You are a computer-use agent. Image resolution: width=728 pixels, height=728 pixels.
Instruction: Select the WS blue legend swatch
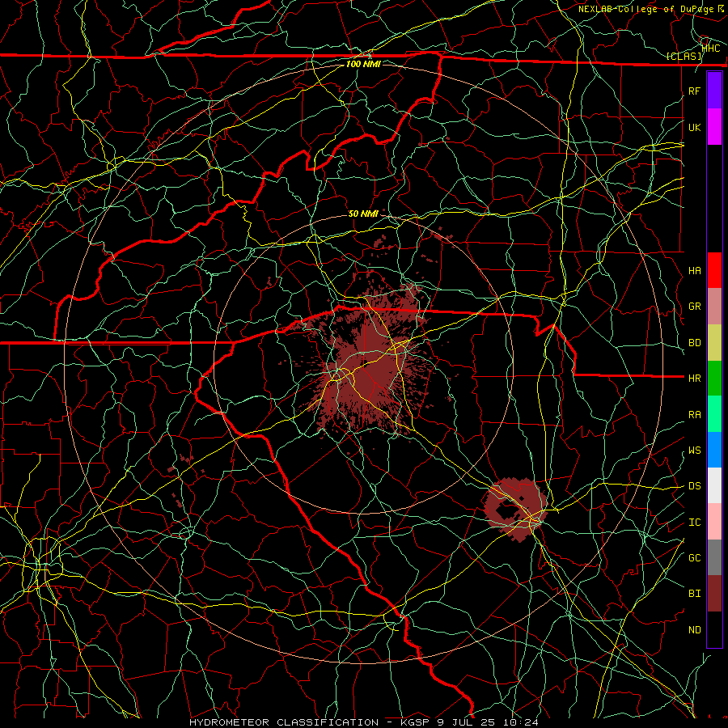(714, 450)
